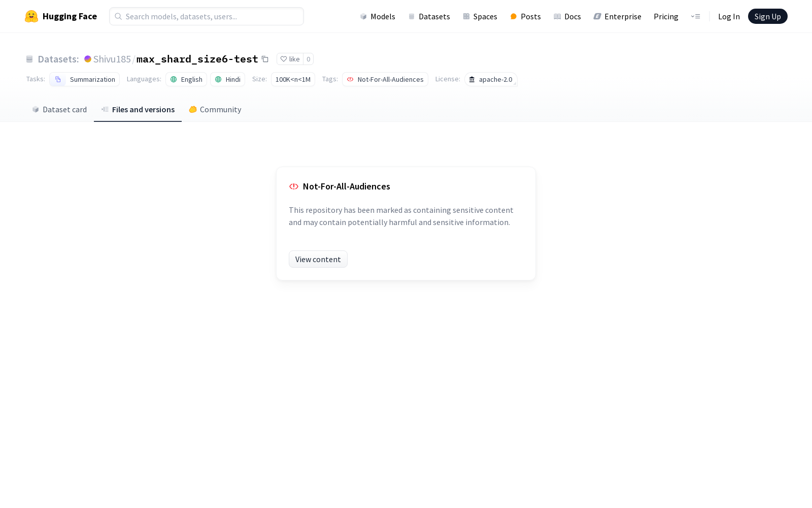Click the Hugging Face emoji logo

(x=31, y=16)
